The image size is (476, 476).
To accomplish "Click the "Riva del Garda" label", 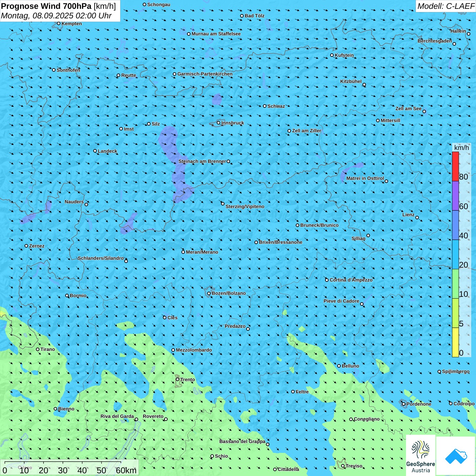I will click(x=117, y=416).
